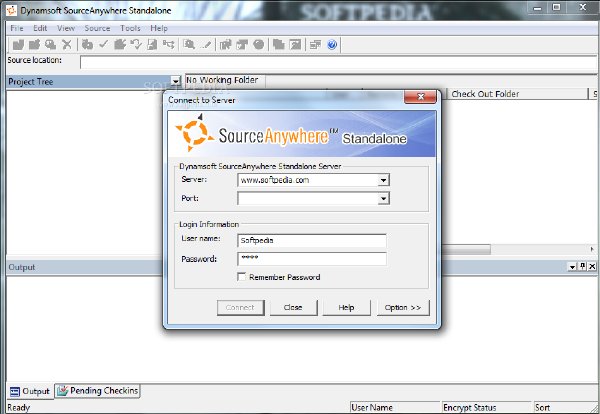This screenshot has width=600, height=414.
Task: Open the Port combo box dropdown arrow
Action: pyautogui.click(x=383, y=198)
